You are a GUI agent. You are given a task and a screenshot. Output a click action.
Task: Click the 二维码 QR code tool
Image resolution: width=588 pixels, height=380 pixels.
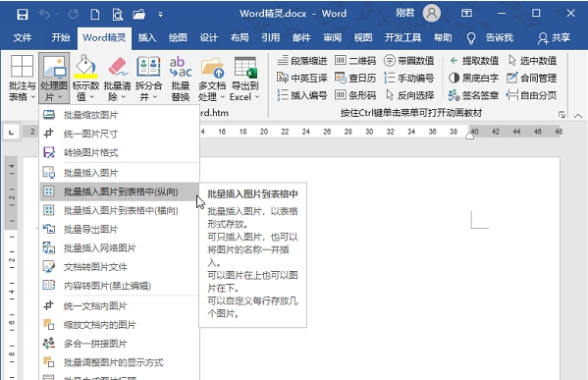tap(355, 61)
